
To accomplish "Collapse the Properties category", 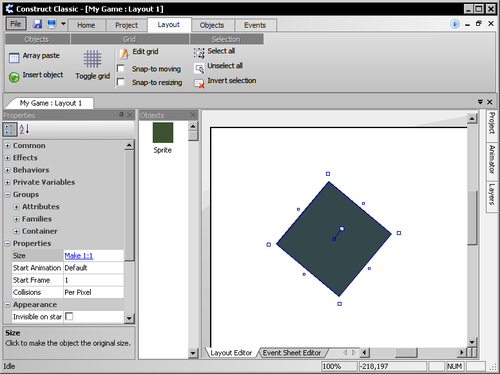I will pyautogui.click(x=7, y=244).
